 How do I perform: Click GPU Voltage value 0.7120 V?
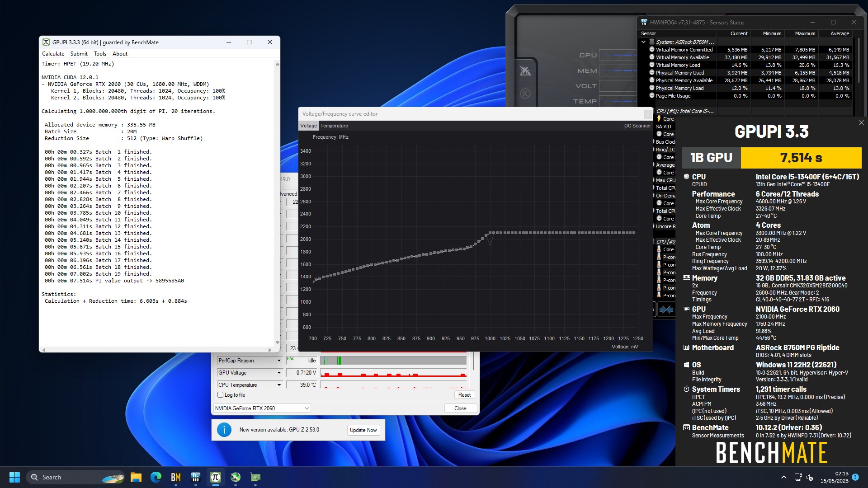coord(302,373)
